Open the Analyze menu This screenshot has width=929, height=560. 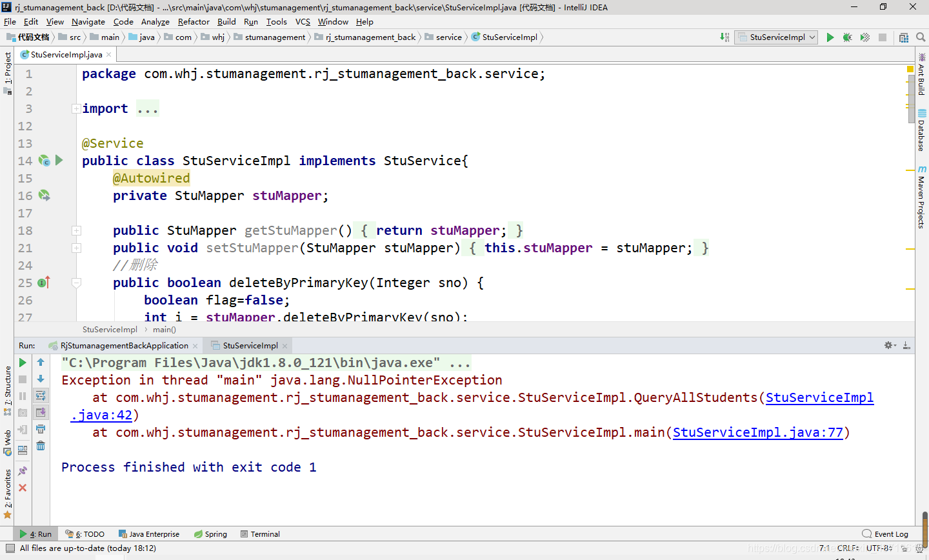tap(155, 21)
